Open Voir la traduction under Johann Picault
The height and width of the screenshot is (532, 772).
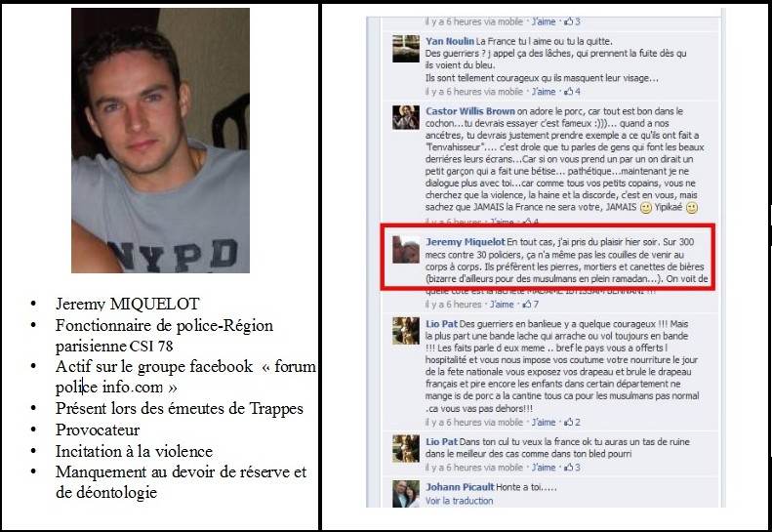(460, 501)
